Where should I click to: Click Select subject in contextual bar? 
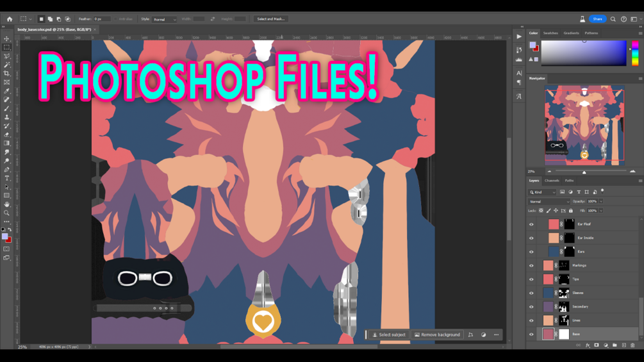(388, 335)
